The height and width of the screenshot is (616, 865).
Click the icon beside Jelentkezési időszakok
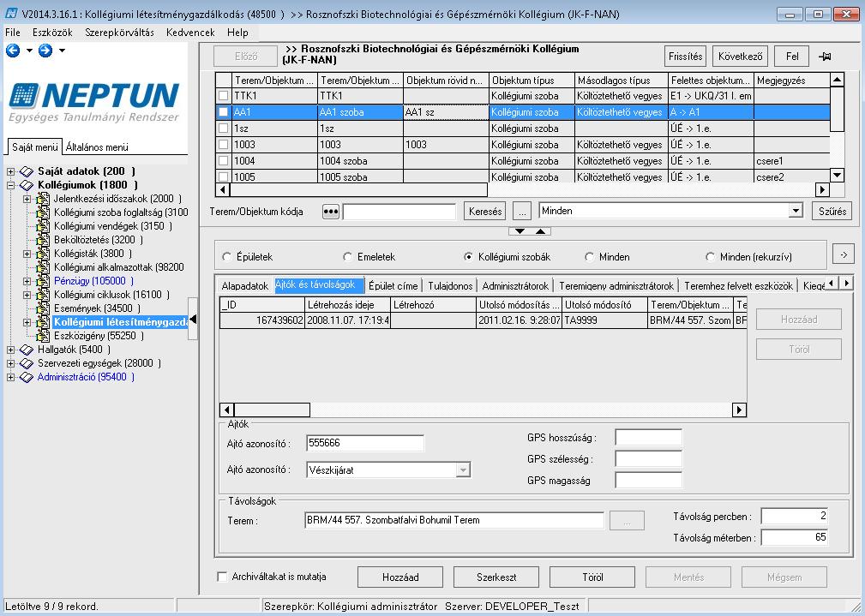click(43, 199)
